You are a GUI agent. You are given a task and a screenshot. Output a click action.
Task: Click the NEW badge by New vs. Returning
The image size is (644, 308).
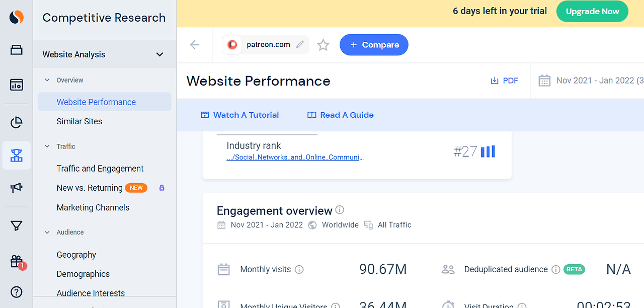[x=136, y=188]
